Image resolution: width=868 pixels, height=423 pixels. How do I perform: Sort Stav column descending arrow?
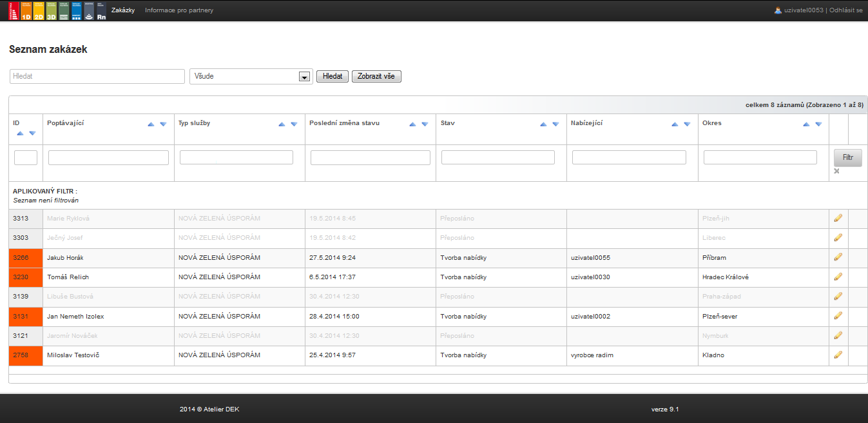click(555, 124)
